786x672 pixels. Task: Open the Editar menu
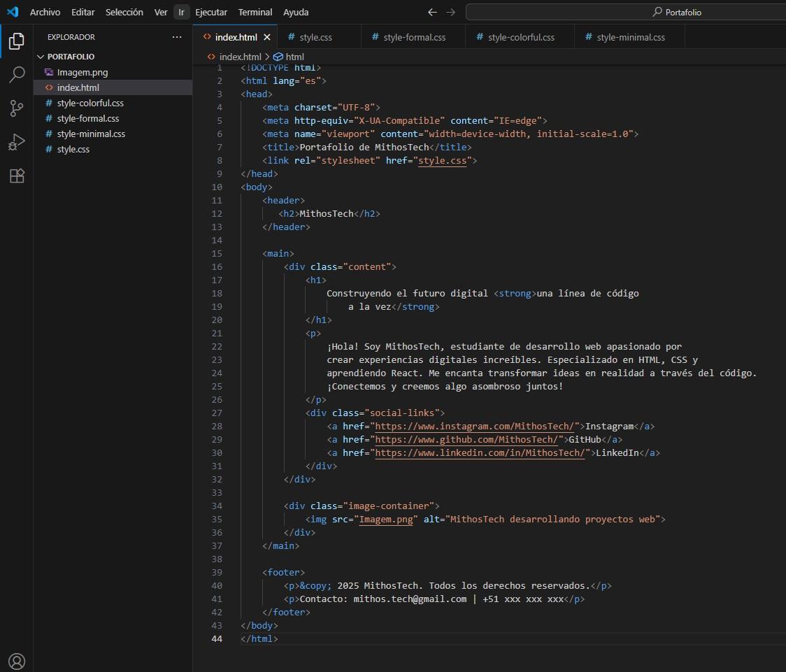[x=83, y=12]
